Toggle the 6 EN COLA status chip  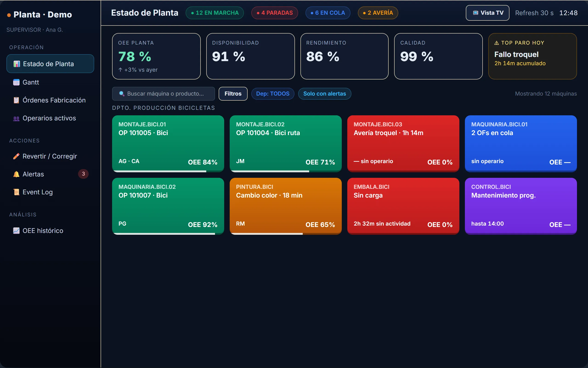coord(328,13)
